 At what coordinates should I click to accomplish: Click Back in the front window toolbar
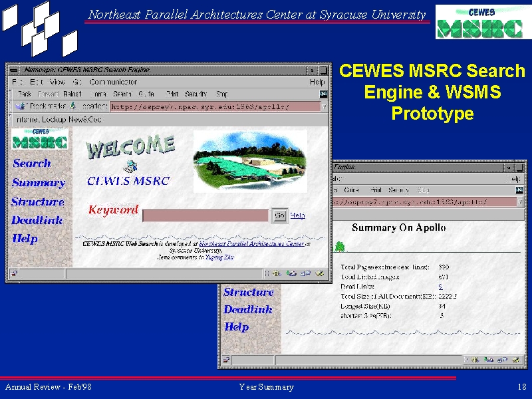[25, 94]
